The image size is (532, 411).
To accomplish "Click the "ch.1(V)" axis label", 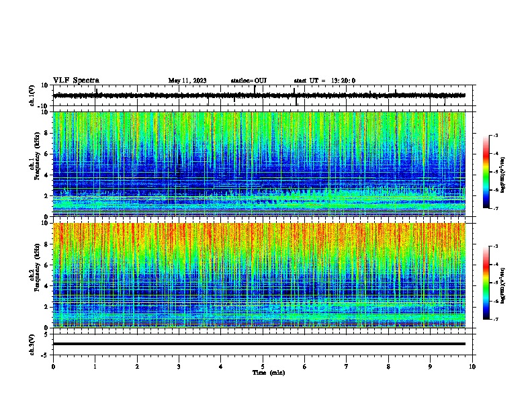I will pos(32,95).
